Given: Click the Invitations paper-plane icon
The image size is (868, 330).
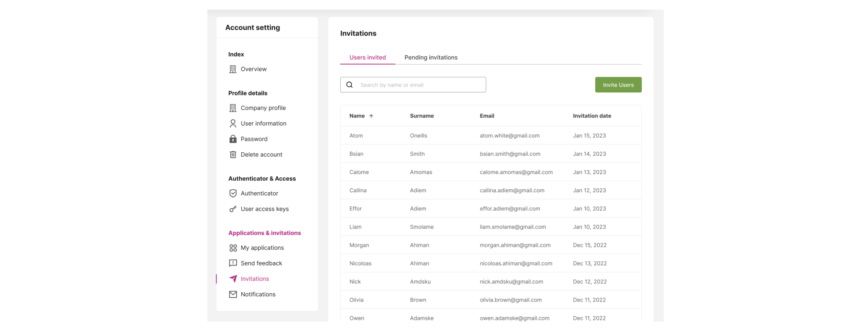Looking at the screenshot, I should tap(232, 279).
